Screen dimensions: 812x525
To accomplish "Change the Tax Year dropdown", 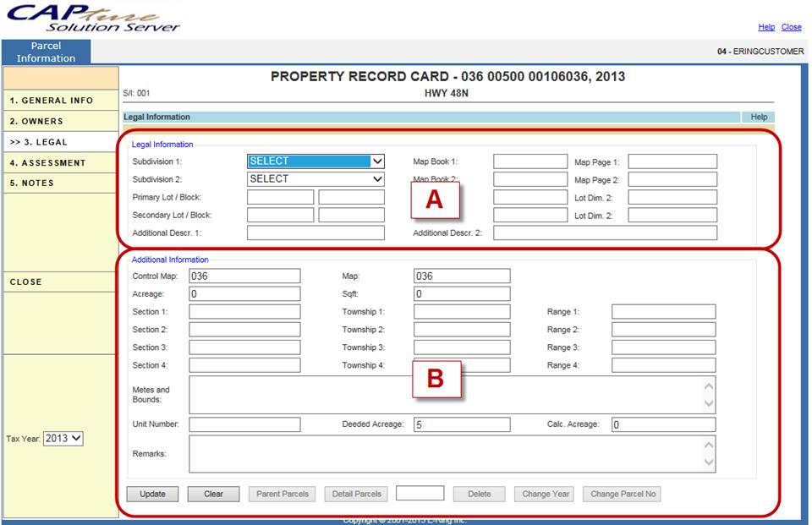I will (x=63, y=439).
